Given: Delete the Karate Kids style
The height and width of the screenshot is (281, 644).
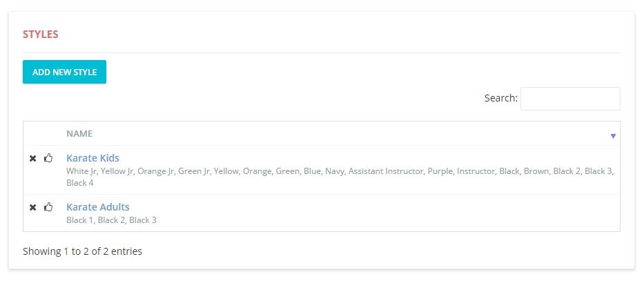Looking at the screenshot, I should (x=32, y=158).
